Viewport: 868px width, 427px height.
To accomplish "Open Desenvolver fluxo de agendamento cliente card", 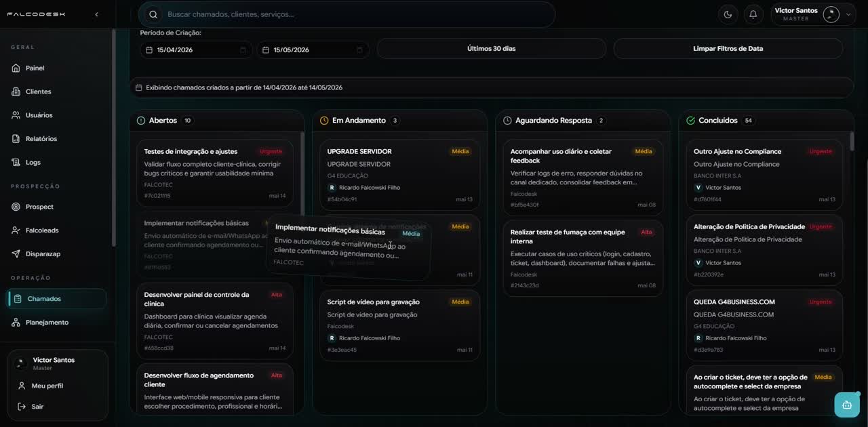I will coord(215,389).
